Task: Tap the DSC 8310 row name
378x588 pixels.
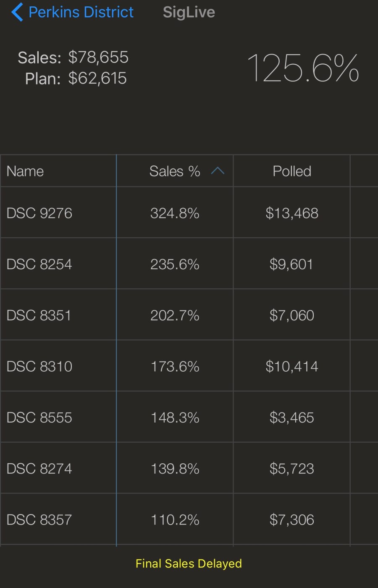Action: (39, 366)
